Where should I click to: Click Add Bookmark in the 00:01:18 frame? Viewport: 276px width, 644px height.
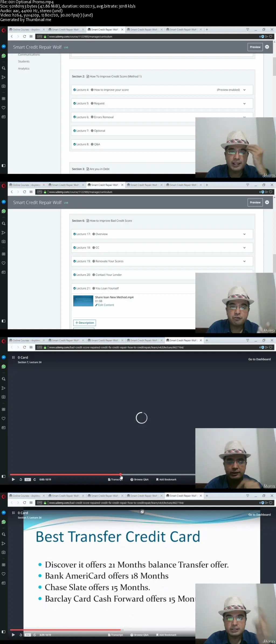pyautogui.click(x=166, y=479)
